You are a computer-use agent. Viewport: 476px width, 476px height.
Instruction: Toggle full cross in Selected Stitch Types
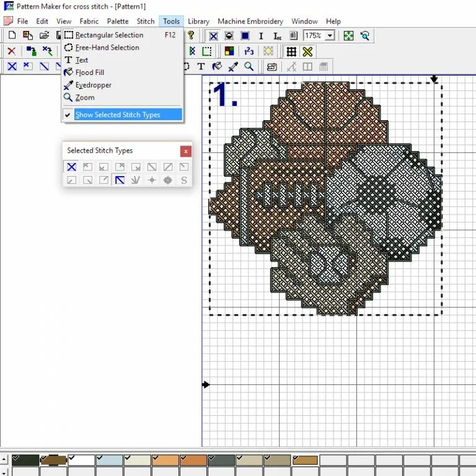click(72, 167)
